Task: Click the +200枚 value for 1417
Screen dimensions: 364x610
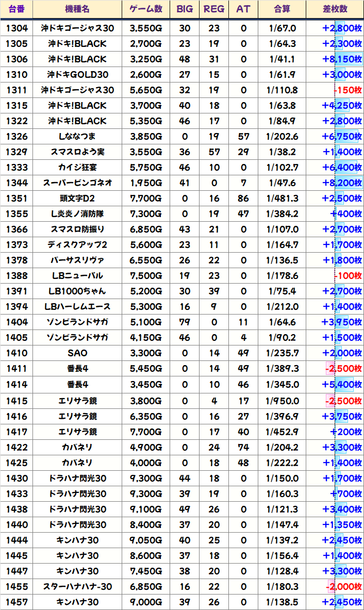Action: click(346, 432)
